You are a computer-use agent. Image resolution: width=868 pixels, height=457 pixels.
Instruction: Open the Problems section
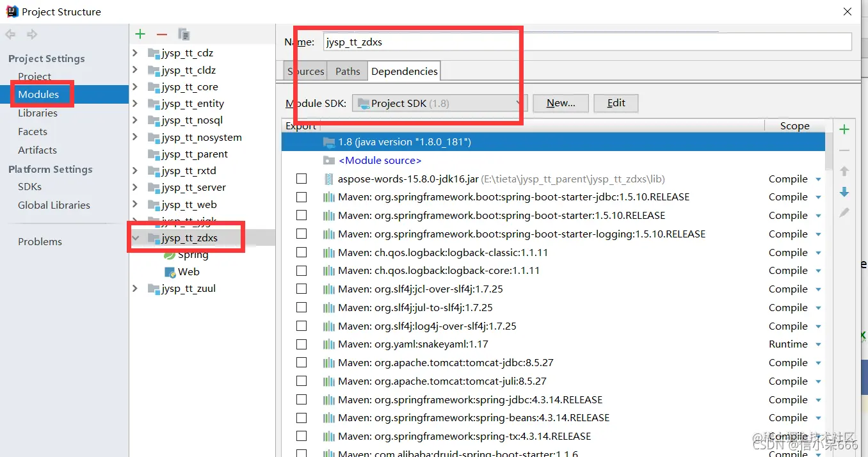(40, 242)
